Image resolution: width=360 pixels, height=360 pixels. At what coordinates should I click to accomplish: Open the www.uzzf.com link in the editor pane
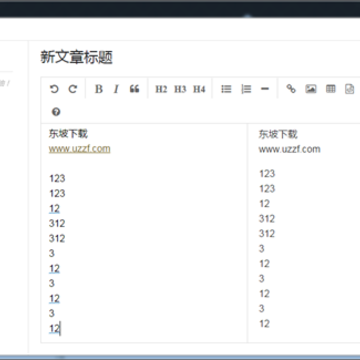click(x=80, y=149)
